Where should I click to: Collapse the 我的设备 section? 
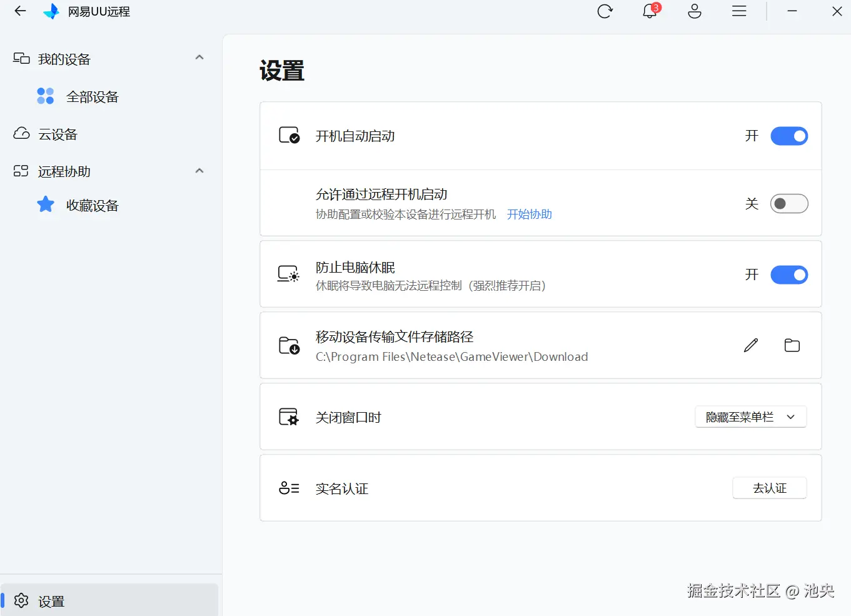[199, 57]
